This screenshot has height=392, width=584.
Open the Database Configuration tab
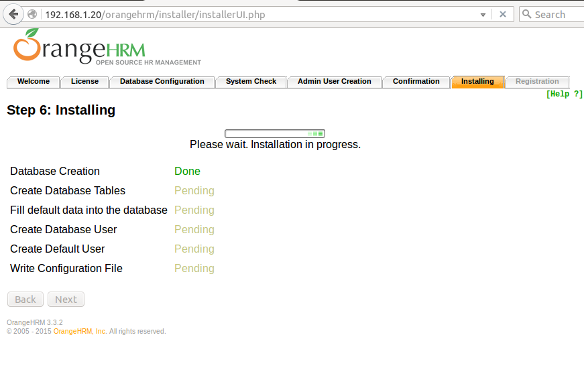[x=162, y=82]
